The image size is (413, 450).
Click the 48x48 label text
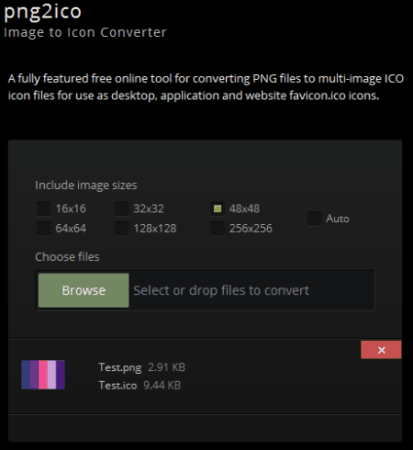click(244, 209)
